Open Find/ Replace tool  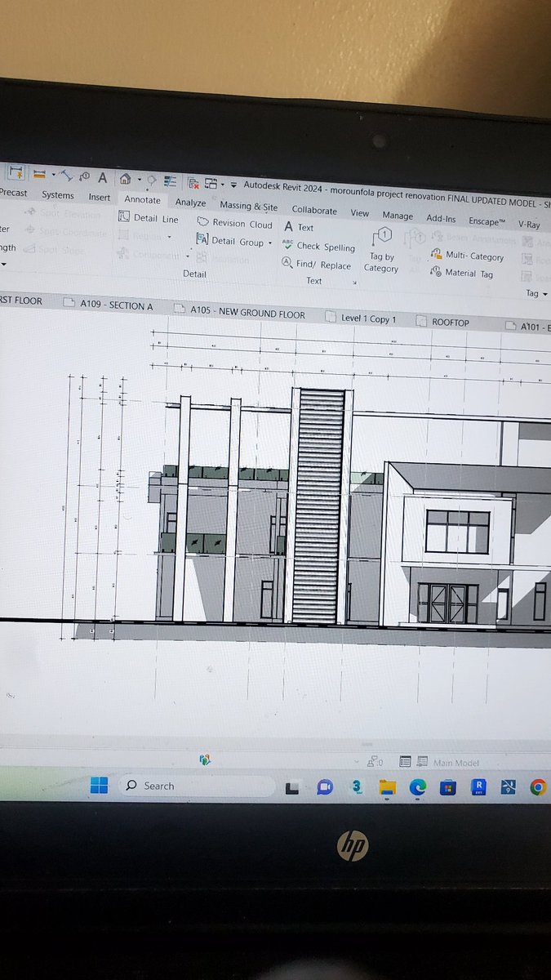tap(316, 265)
